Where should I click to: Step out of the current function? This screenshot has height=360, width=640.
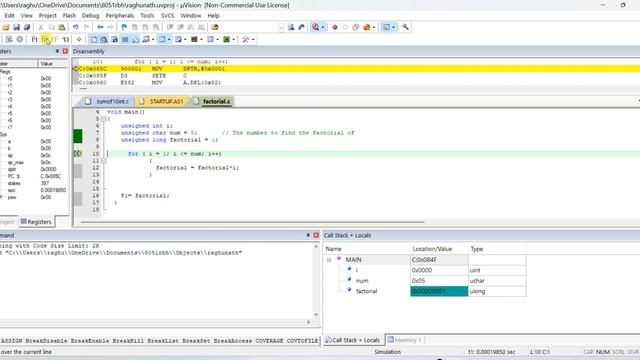[55, 40]
